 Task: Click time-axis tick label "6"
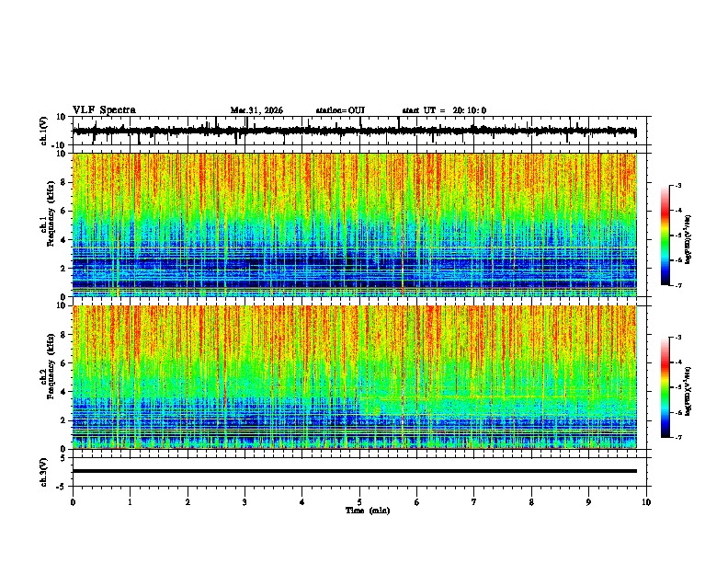click(417, 502)
